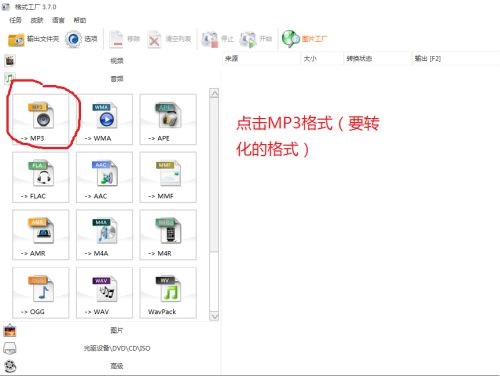Choose the WMA output format tile
The width and height of the screenshot is (500, 376).
tap(104, 119)
